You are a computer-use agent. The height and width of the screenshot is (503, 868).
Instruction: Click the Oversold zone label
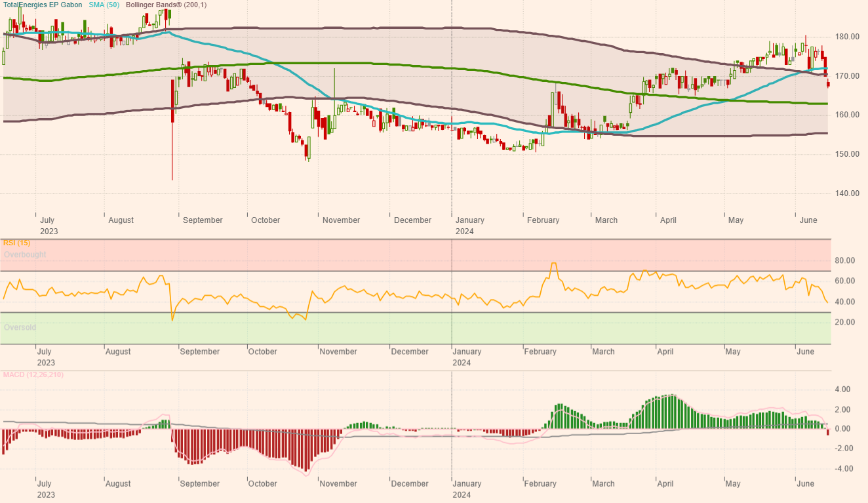pyautogui.click(x=20, y=327)
